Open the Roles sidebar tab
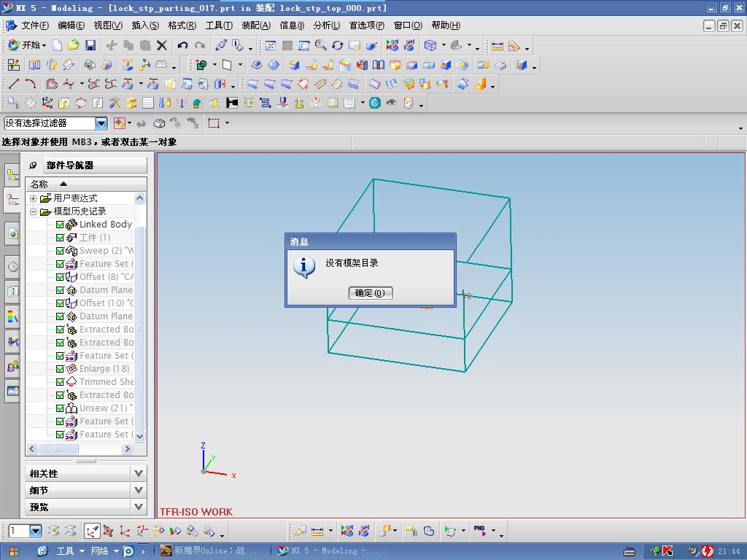747x560 pixels. [x=12, y=366]
